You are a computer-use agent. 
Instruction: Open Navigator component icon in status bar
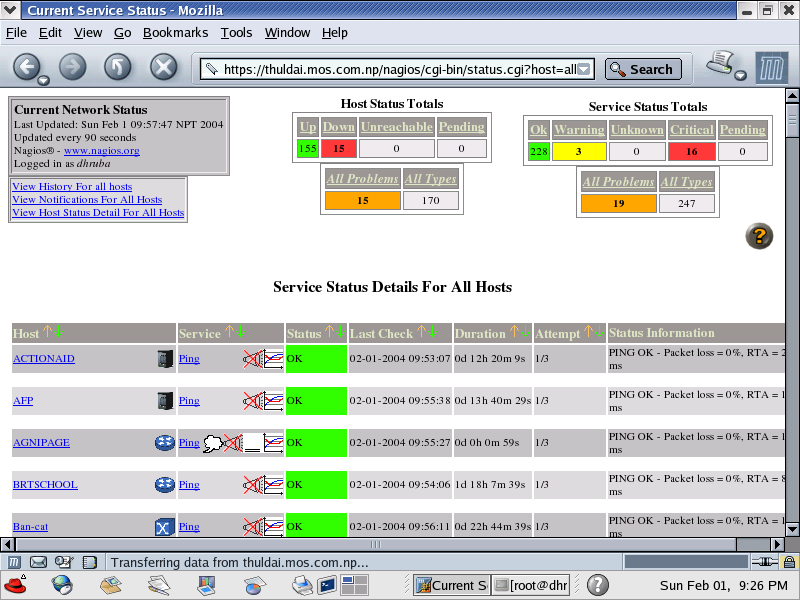pos(14,562)
